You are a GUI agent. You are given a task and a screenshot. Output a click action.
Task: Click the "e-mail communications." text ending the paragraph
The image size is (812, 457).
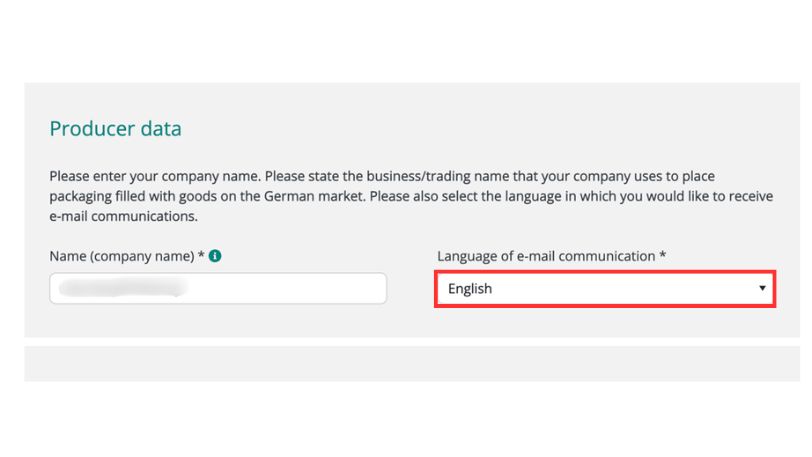124,216
